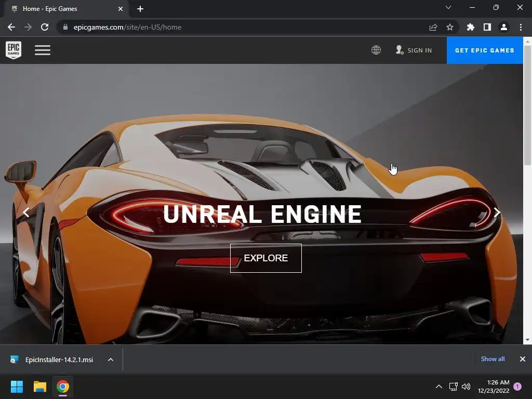View site info via the padlock icon
Image resolution: width=532 pixels, height=399 pixels.
pos(65,27)
